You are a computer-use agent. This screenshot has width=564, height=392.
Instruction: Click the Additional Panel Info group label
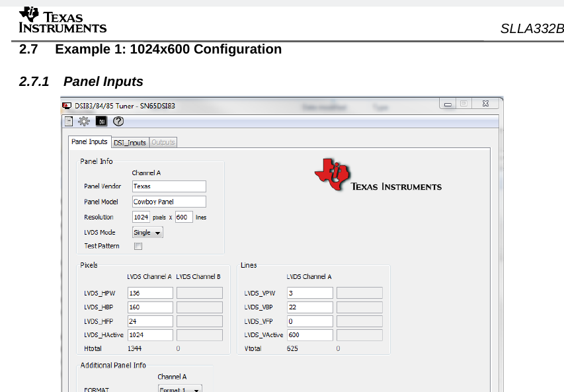click(113, 366)
